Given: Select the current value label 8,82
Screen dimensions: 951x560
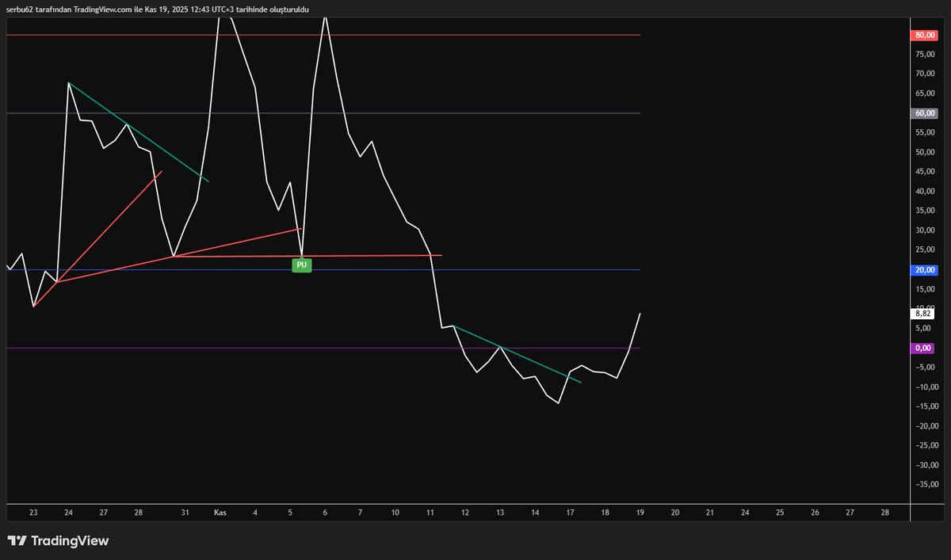Looking at the screenshot, I should pyautogui.click(x=924, y=314).
